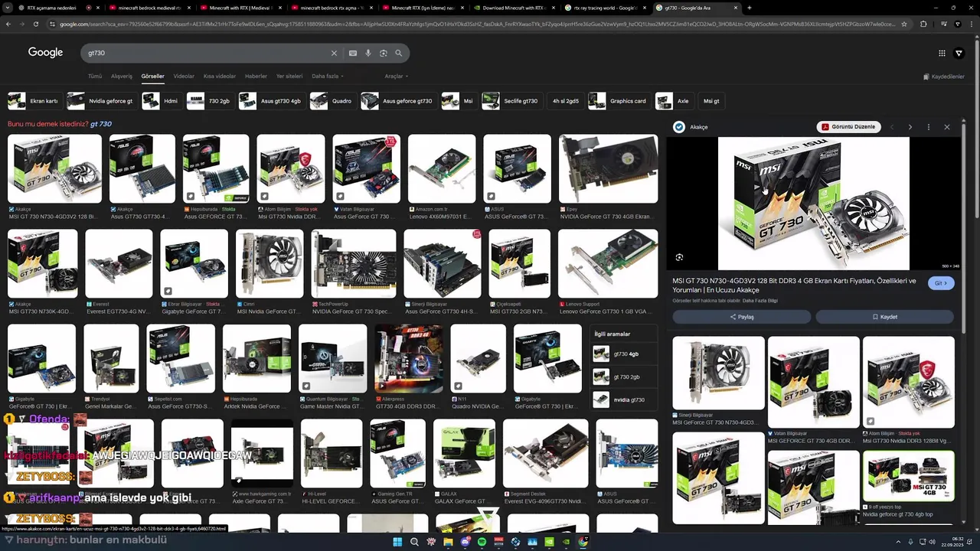
Task: Click the Git visit button
Action: (941, 283)
